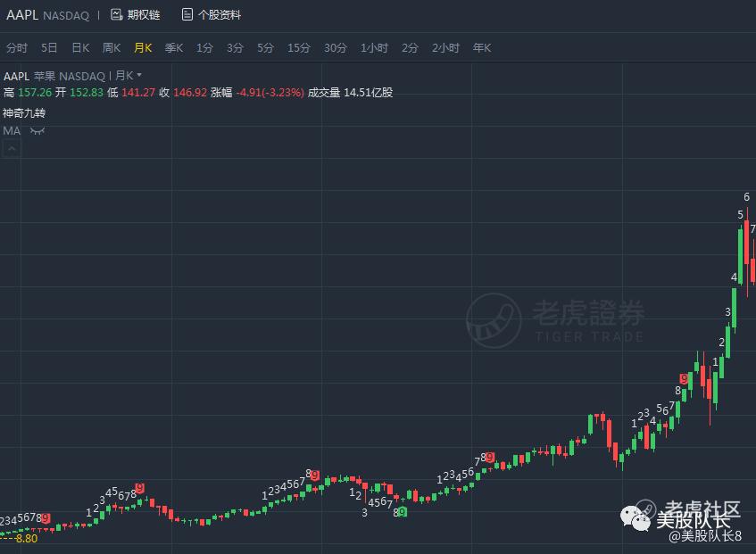
Task: Open the 个股资料 stock profile icon
Action: (x=187, y=15)
